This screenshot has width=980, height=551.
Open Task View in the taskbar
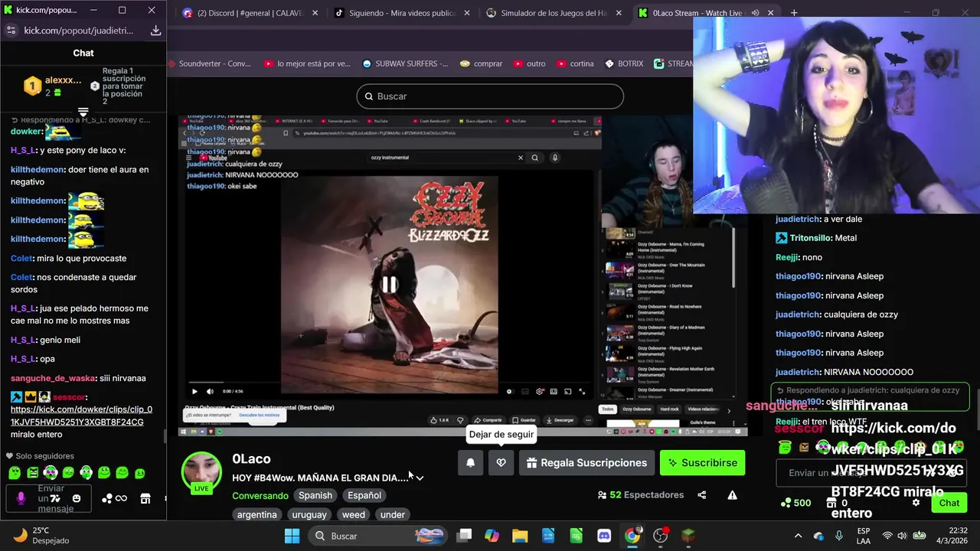pyautogui.click(x=464, y=536)
